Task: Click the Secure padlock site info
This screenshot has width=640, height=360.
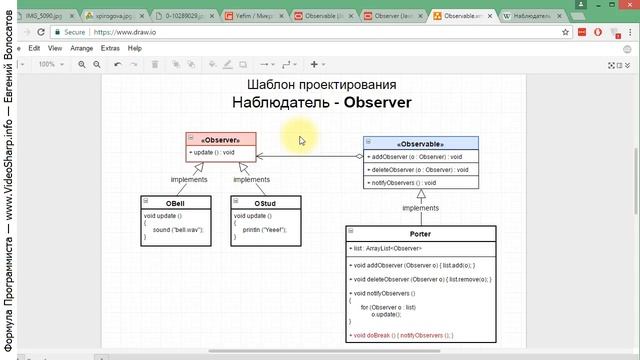Action: pos(71,32)
